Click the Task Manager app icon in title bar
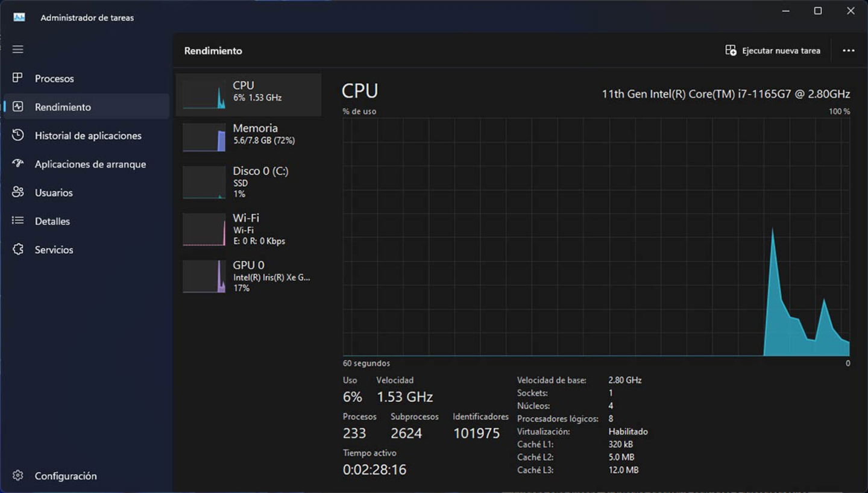Screen dimensions: 868x493 (x=19, y=17)
